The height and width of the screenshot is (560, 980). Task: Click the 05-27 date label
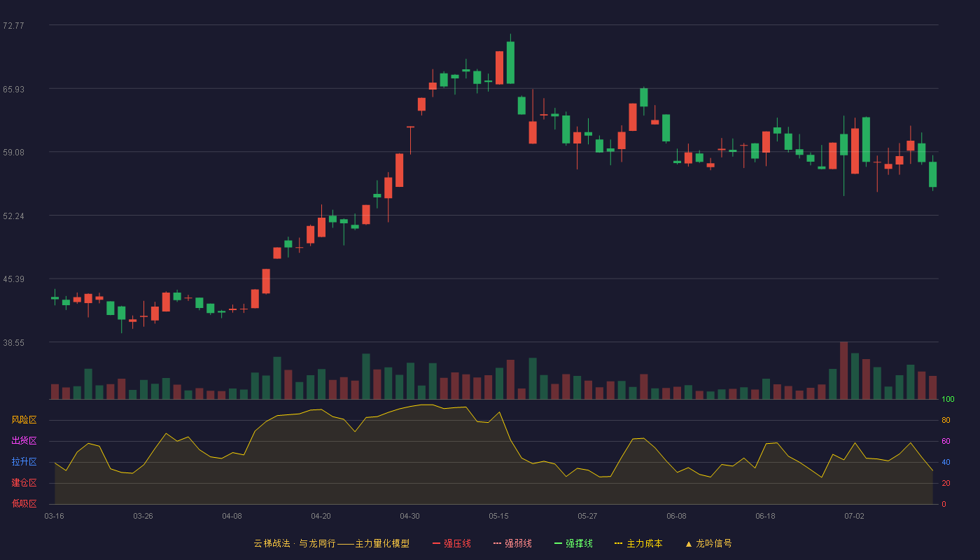pos(587,516)
